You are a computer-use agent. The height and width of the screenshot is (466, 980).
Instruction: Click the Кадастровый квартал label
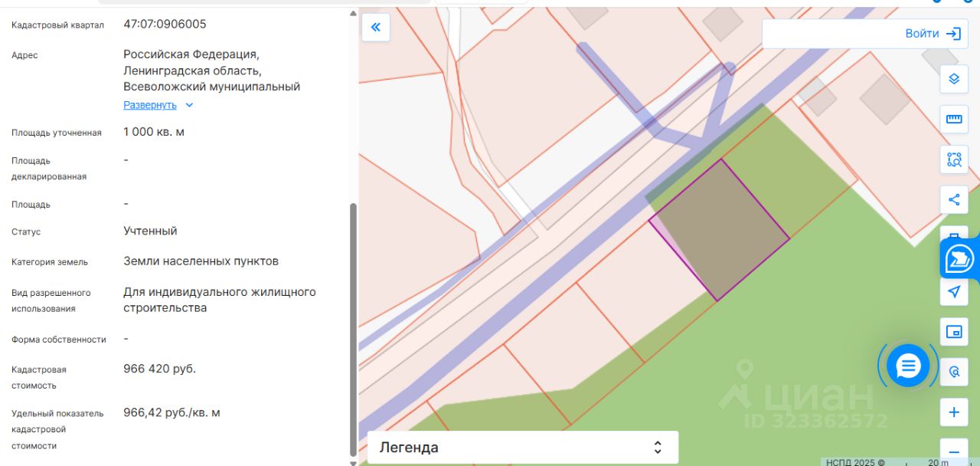click(57, 25)
